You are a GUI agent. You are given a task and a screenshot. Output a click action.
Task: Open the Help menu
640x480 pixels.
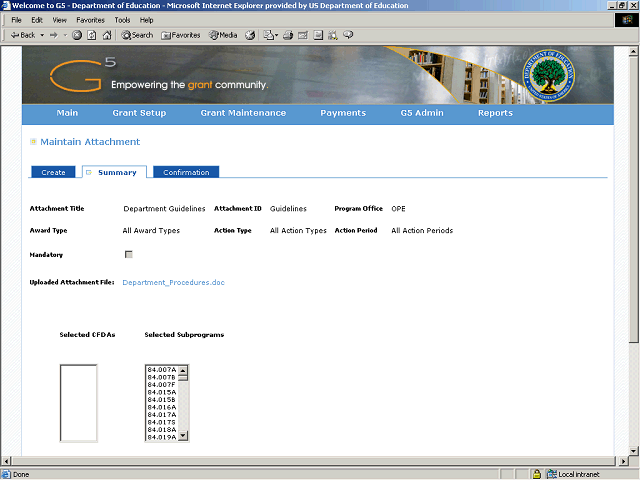tap(146, 20)
